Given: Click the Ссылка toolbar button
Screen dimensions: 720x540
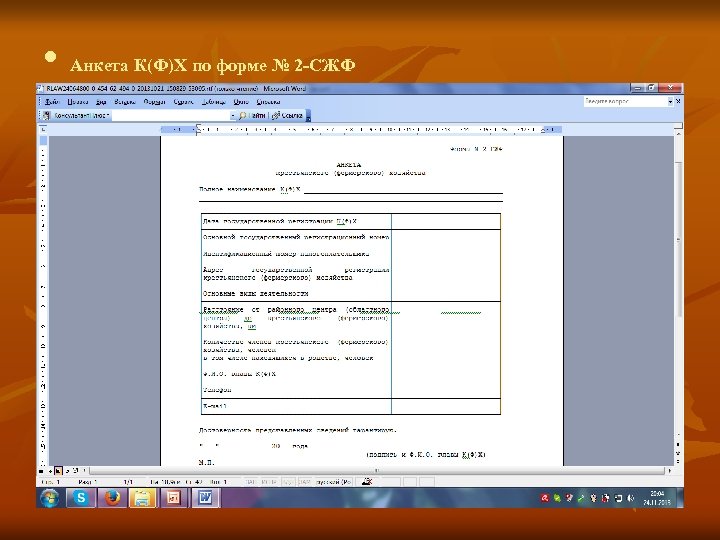Looking at the screenshot, I should coord(287,116).
